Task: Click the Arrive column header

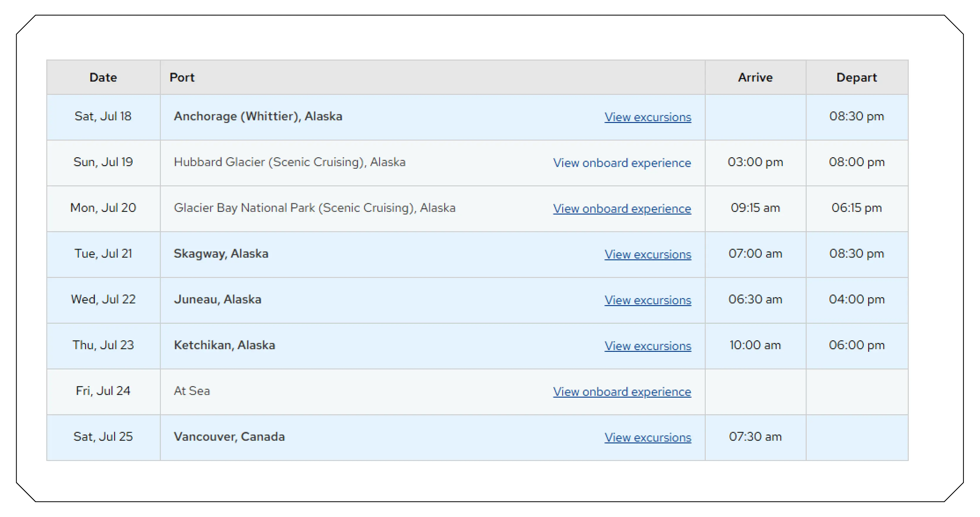Action: point(755,77)
